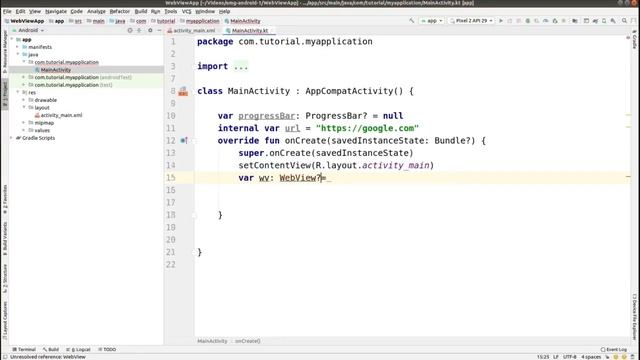Screen dimensions: 640x360
Task: Open the Logcat tool window
Action: click(x=78, y=349)
